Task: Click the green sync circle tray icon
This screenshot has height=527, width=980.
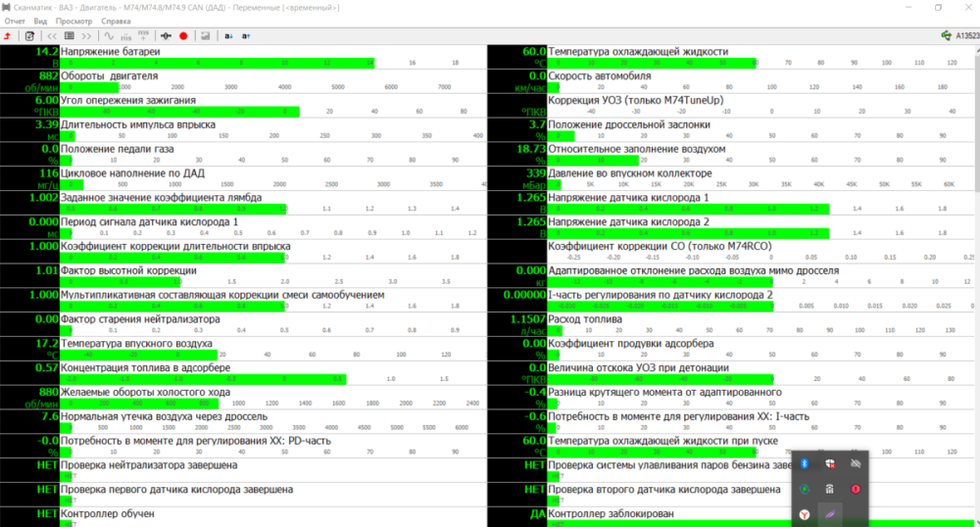Action: pos(805,489)
